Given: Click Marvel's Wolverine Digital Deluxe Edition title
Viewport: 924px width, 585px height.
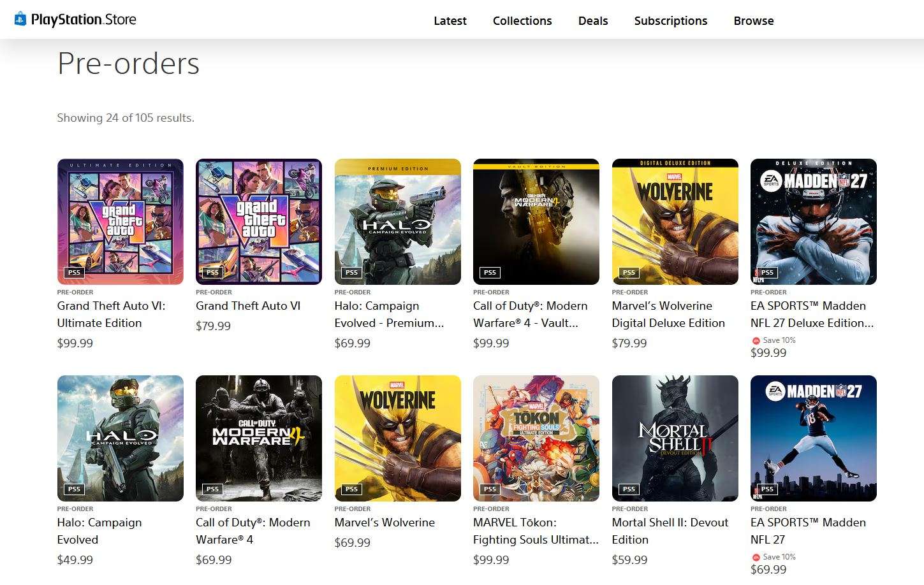Looking at the screenshot, I should click(x=669, y=314).
